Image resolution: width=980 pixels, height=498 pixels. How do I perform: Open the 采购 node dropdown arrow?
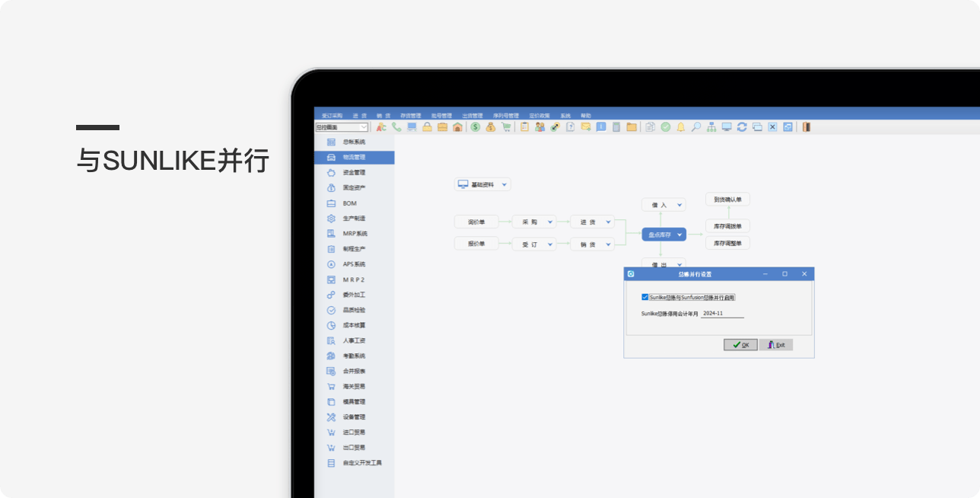coord(550,222)
